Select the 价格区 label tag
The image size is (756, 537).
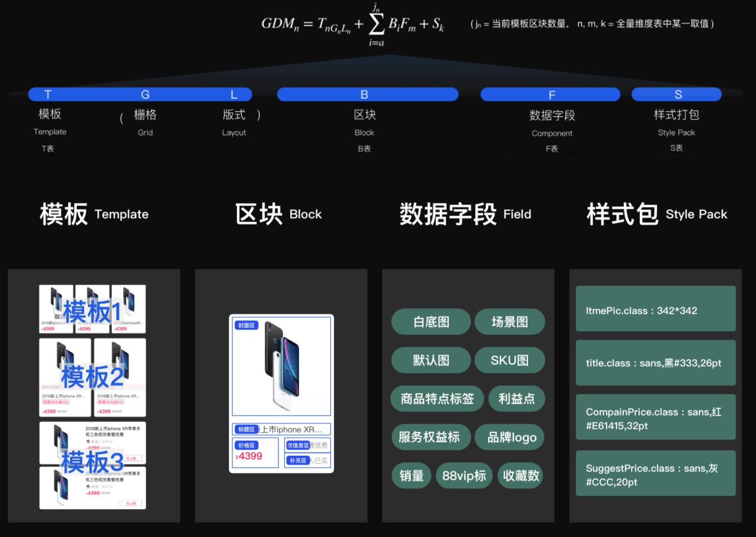pyautogui.click(x=246, y=445)
